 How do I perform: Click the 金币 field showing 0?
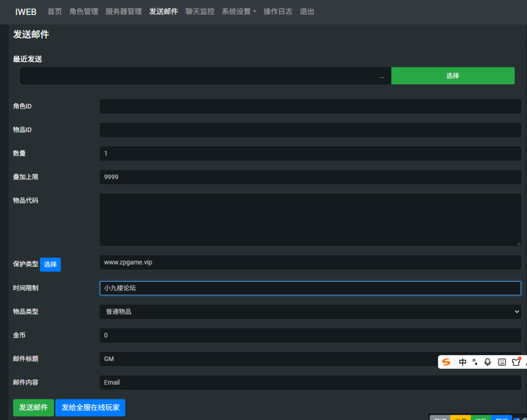point(310,335)
